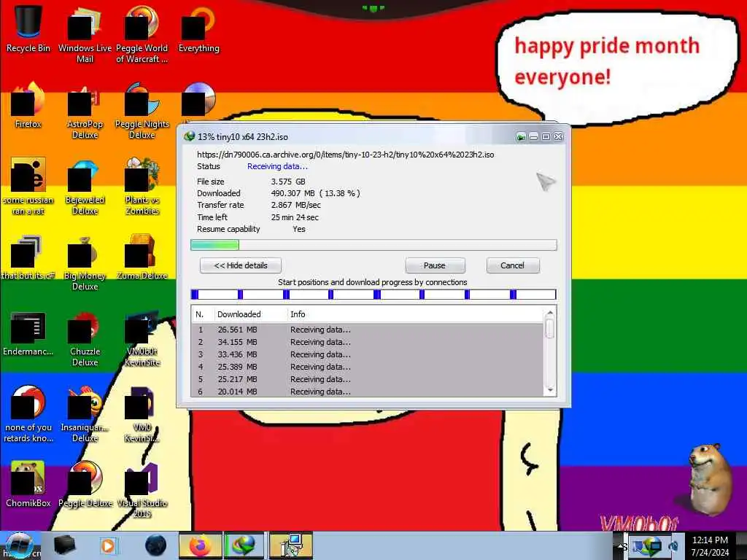The width and height of the screenshot is (747, 560).
Task: Click the IDM icon in the download window title
Action: 189,136
